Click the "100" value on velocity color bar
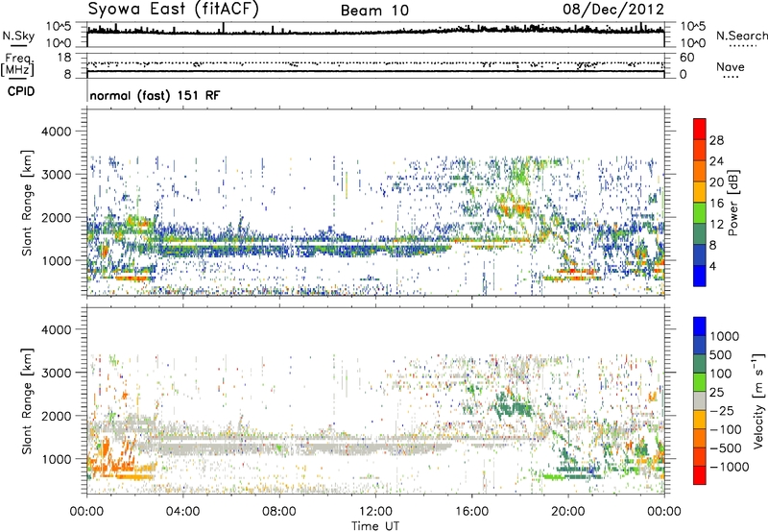 click(x=723, y=374)
